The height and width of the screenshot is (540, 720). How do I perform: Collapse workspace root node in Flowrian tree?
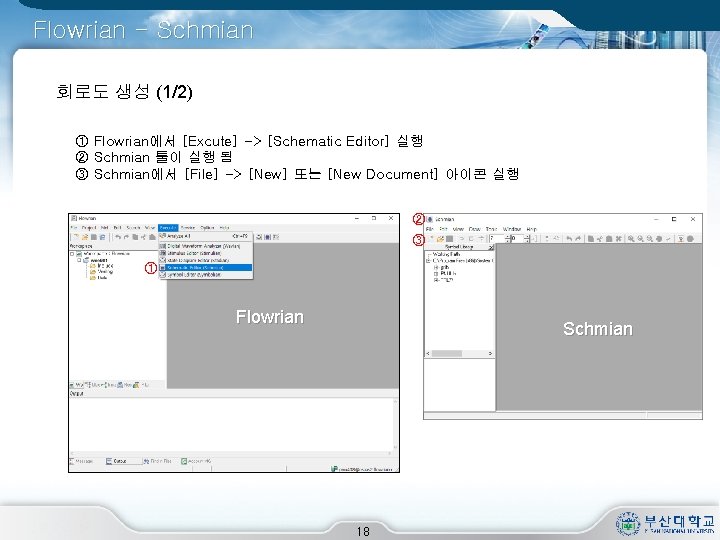tap(72, 254)
